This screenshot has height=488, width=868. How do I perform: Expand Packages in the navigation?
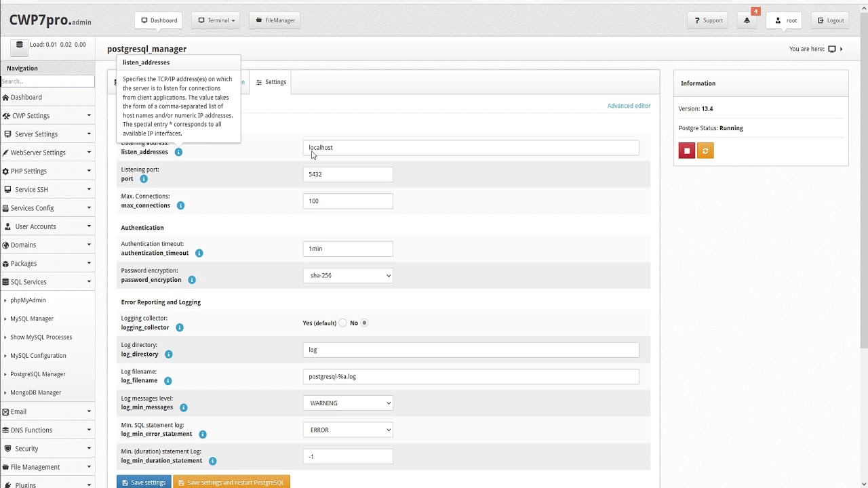click(x=47, y=264)
